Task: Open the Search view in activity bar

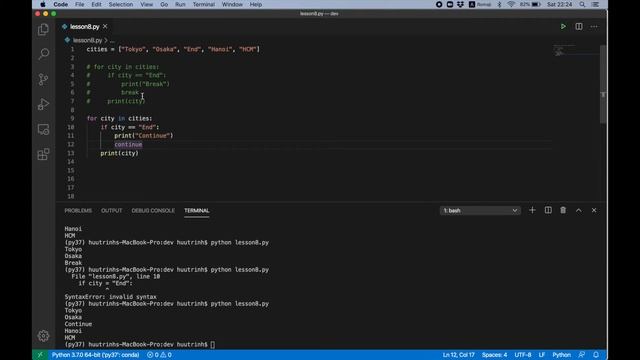Action: 43,54
